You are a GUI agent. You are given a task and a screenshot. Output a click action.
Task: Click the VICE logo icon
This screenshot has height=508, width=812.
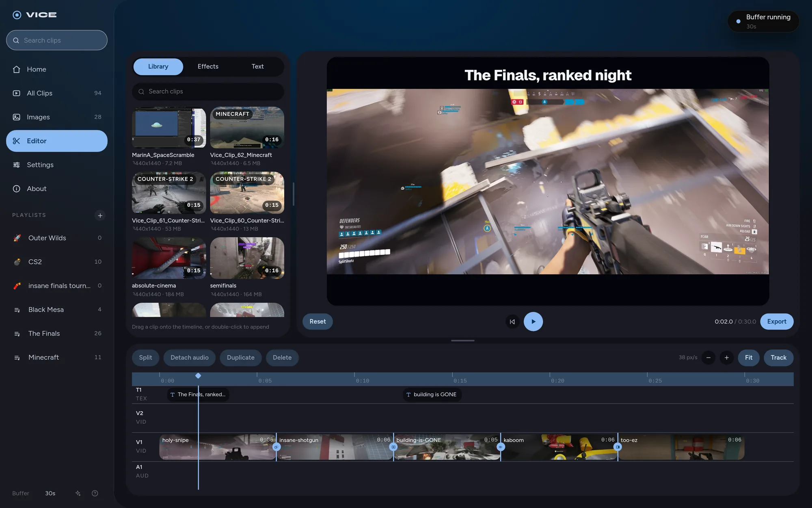(17, 15)
